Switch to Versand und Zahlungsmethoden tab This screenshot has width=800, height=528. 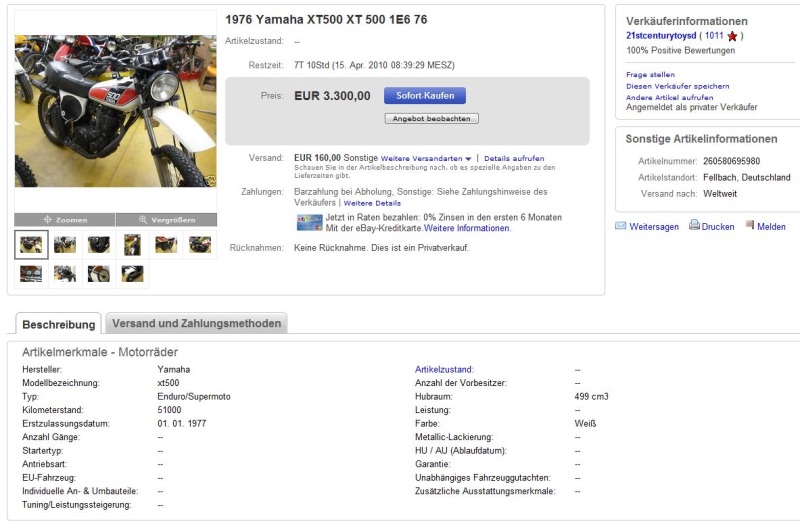coord(197,324)
